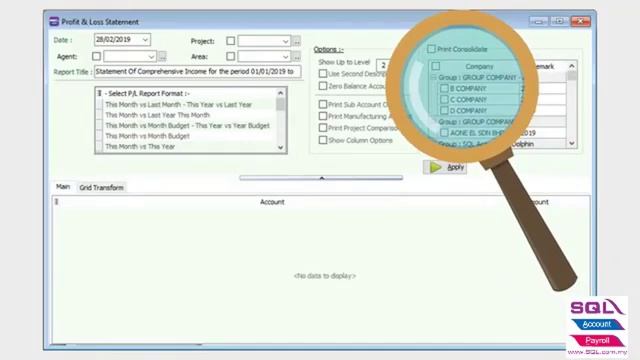Image resolution: width=640 pixels, height=360 pixels.
Task: Tick the C COMPANY checkbox
Action: click(444, 99)
